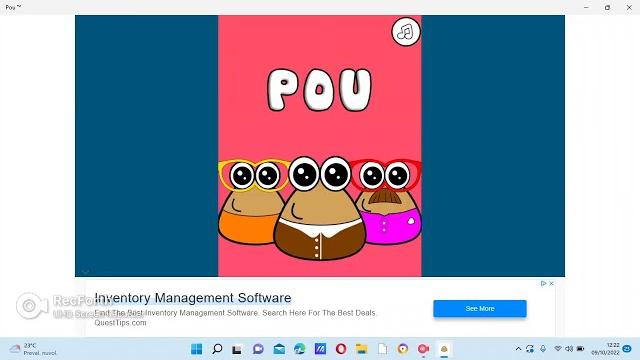Click the See More ad button
The height and width of the screenshot is (360, 640).
click(x=480, y=309)
